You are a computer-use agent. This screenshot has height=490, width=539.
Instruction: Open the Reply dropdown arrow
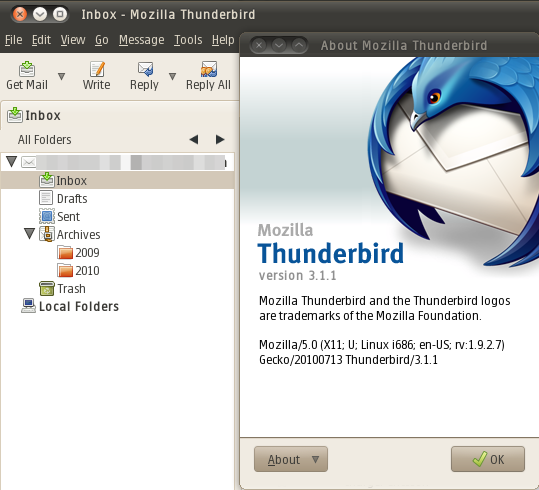click(173, 76)
